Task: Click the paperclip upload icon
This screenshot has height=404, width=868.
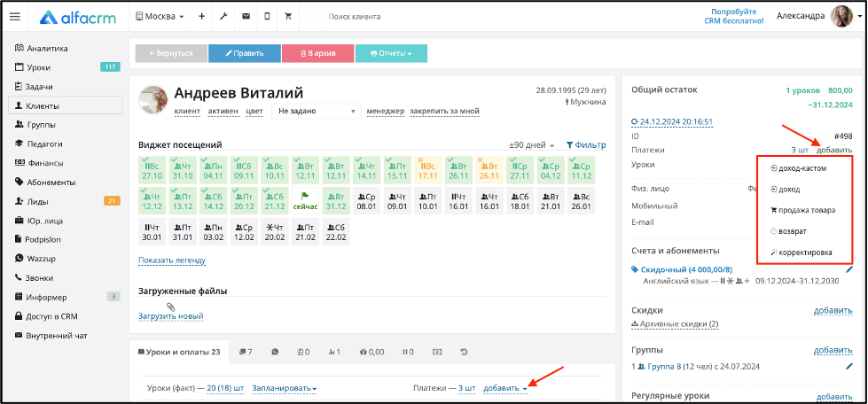Action: click(171, 306)
